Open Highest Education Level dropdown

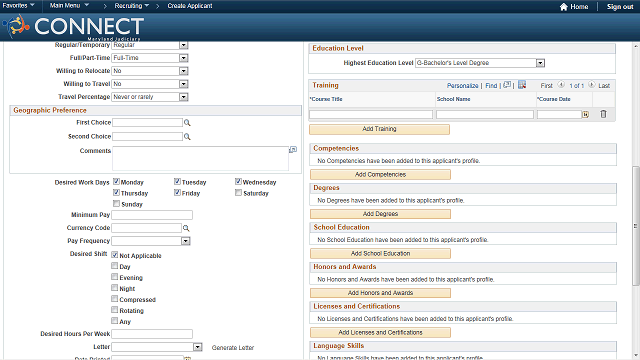(540, 63)
